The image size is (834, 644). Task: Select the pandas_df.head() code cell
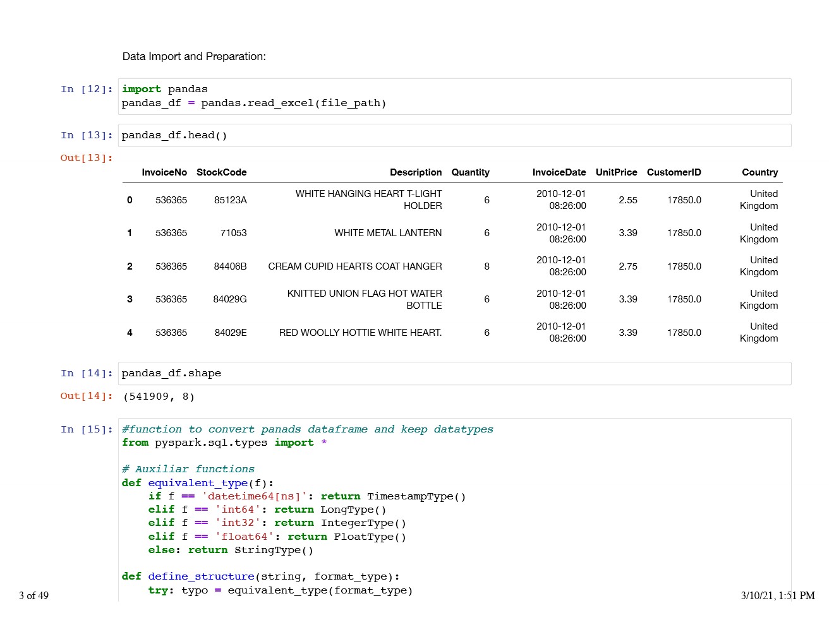click(x=454, y=136)
